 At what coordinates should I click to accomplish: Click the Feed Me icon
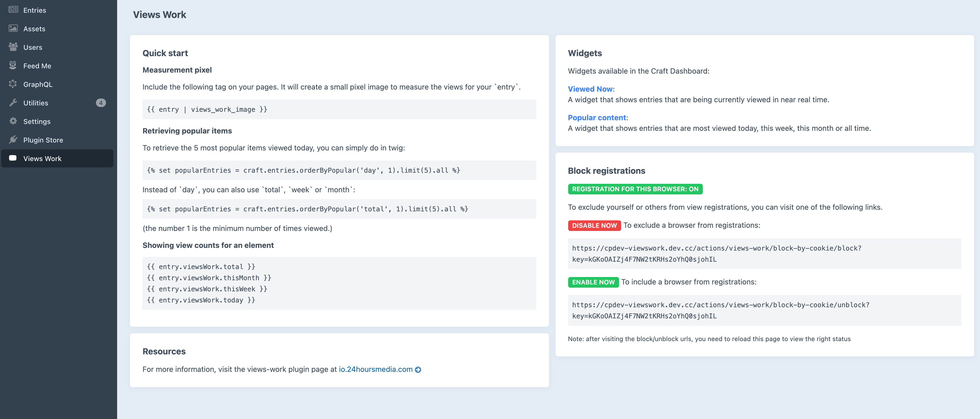pyautogui.click(x=13, y=65)
